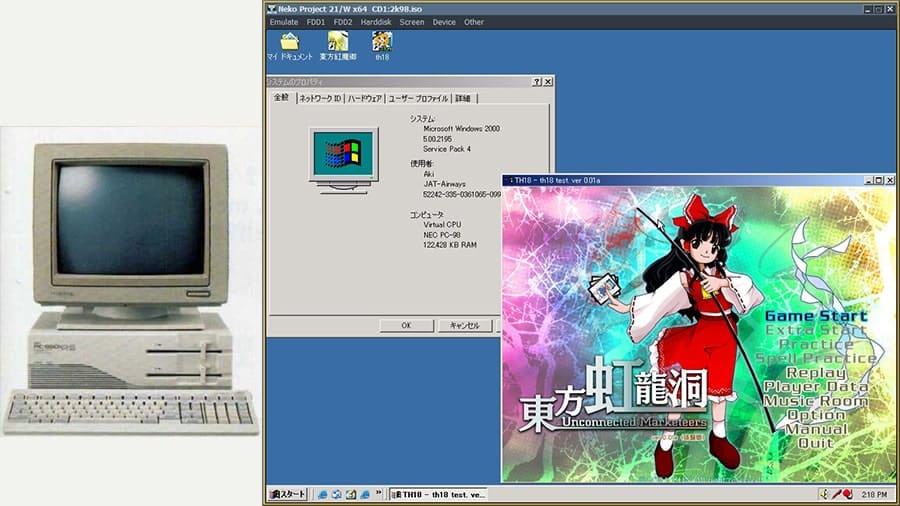Screen dimensions: 900x506
Task: Launch the th18 desktop shortcut
Action: click(381, 43)
